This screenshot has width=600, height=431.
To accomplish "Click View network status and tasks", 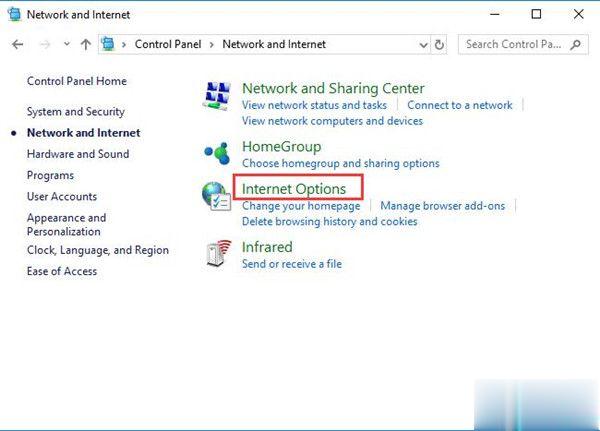I will 314,105.
